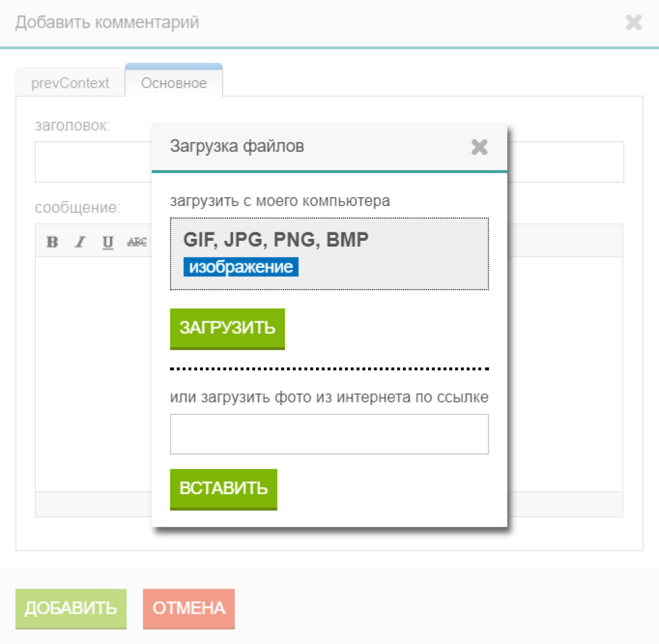Close the Добавить комментарий window
The image size is (659, 644).
(x=633, y=23)
